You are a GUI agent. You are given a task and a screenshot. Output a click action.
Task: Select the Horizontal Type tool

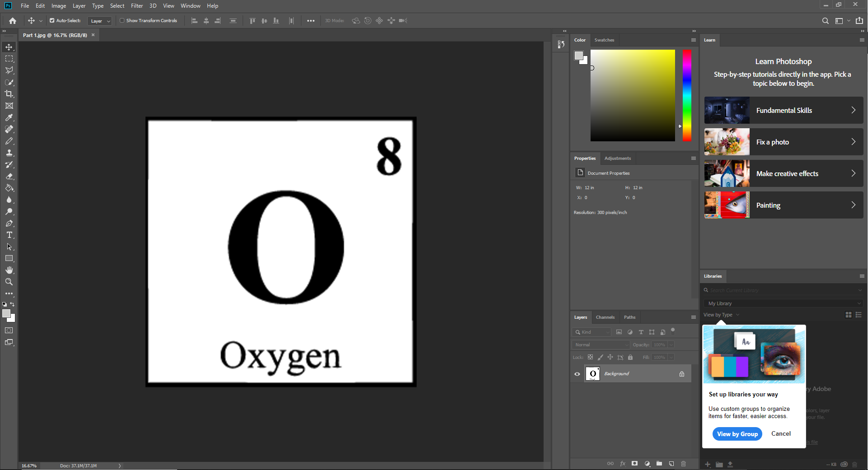click(x=9, y=235)
